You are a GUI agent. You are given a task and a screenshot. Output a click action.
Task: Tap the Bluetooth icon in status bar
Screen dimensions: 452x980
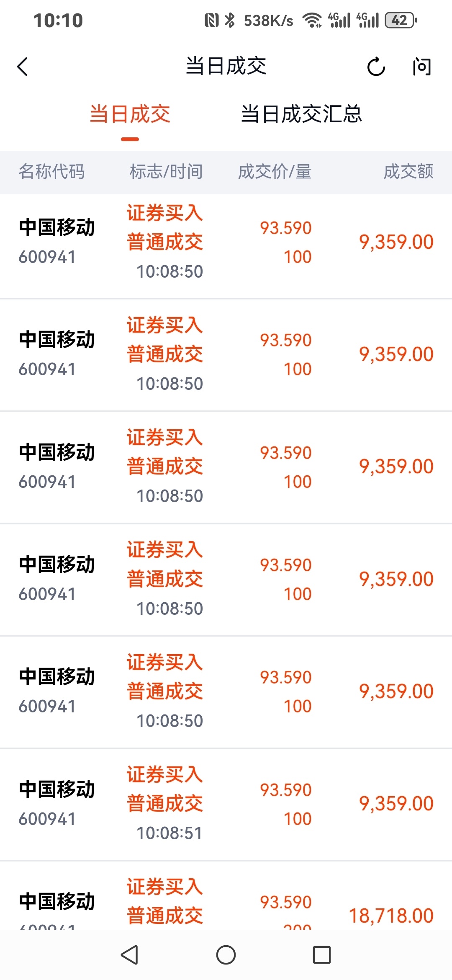[230, 20]
